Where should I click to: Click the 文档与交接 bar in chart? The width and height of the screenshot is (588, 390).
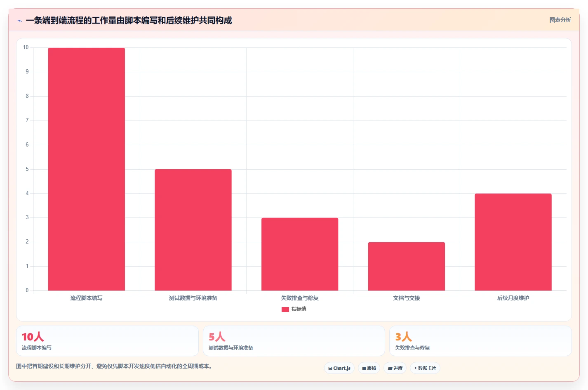(x=407, y=266)
